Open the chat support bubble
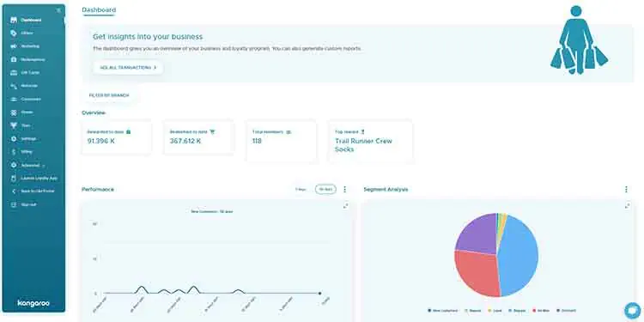This screenshot has width=644, height=322. tap(633, 311)
